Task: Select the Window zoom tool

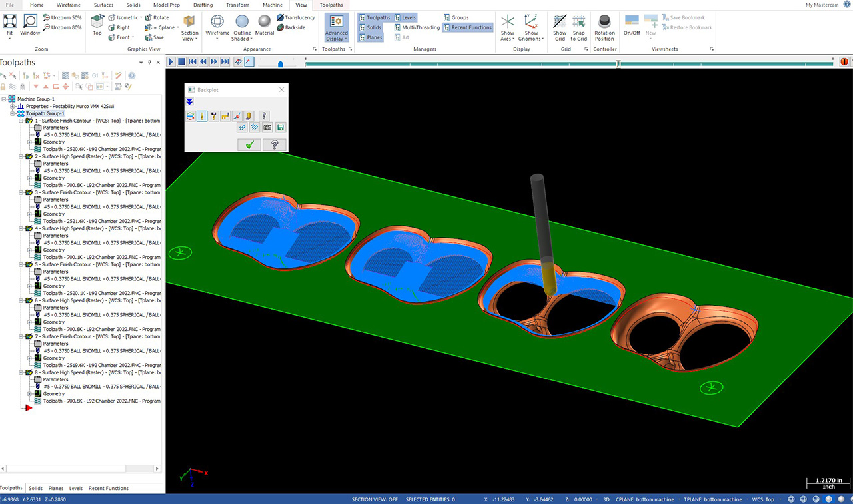Action: click(30, 25)
